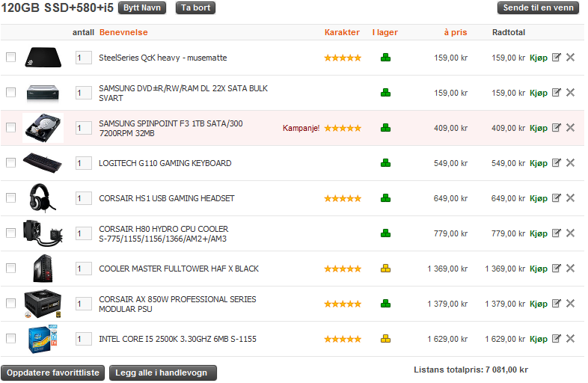Tick checkbox for Logitech G110 keyboard
The height and width of the screenshot is (383, 588).
tap(11, 163)
